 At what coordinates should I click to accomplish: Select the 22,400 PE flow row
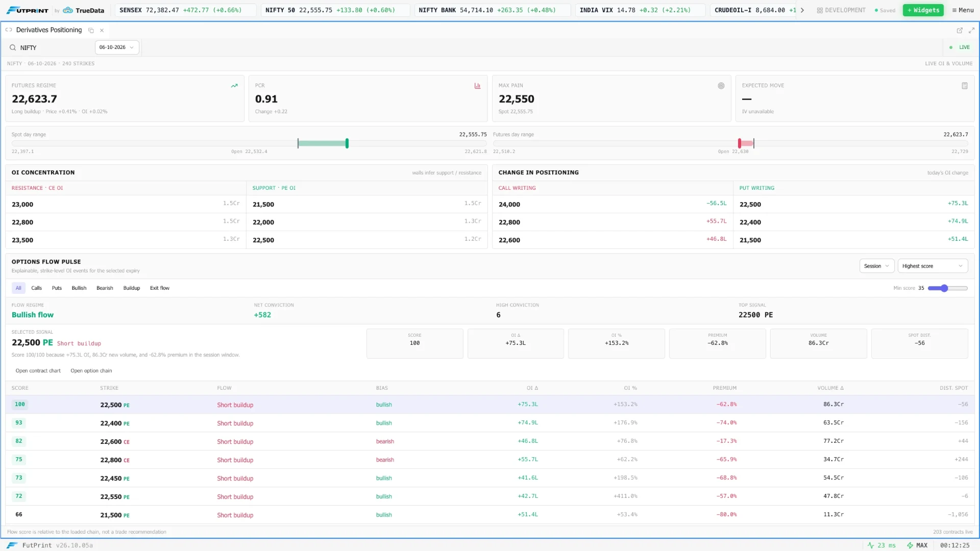(x=489, y=423)
